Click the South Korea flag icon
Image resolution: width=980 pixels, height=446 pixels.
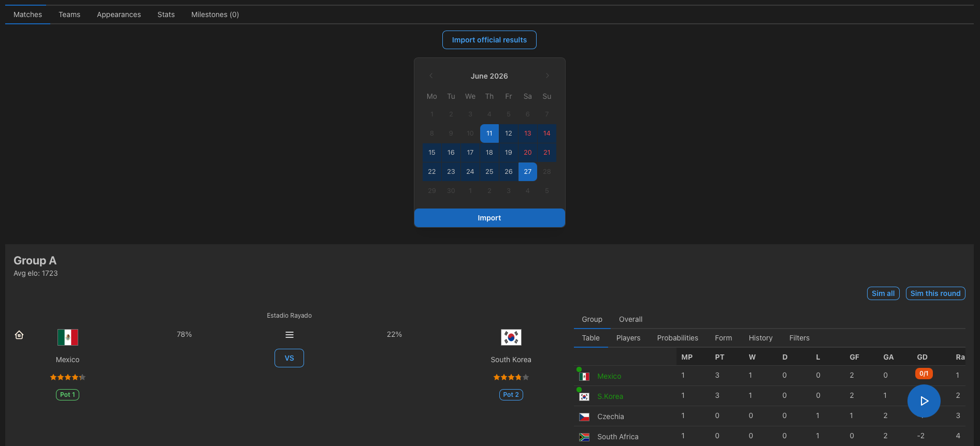pos(511,337)
